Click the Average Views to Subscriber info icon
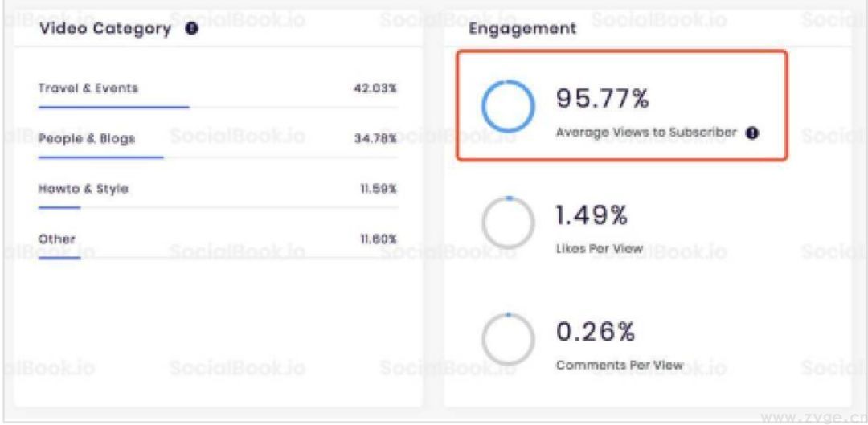 tap(753, 133)
